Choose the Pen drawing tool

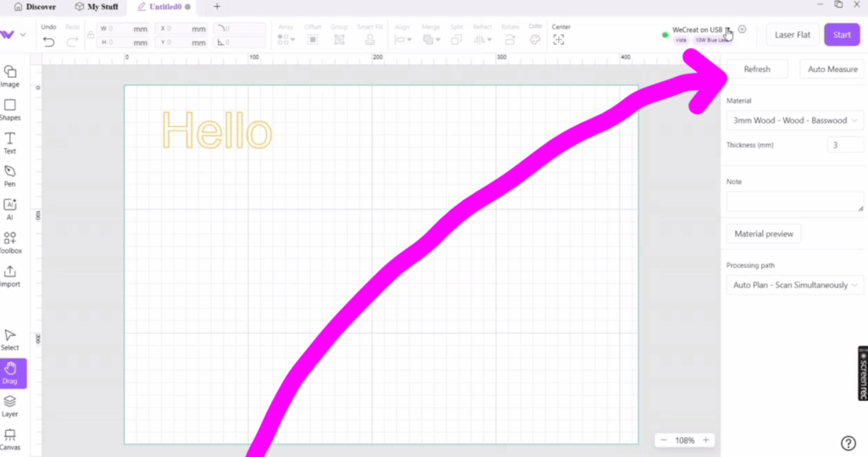[10, 176]
